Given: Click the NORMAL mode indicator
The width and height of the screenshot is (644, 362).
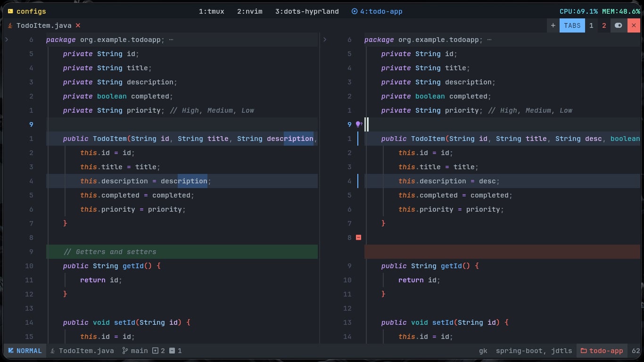Looking at the screenshot, I should 25,351.
